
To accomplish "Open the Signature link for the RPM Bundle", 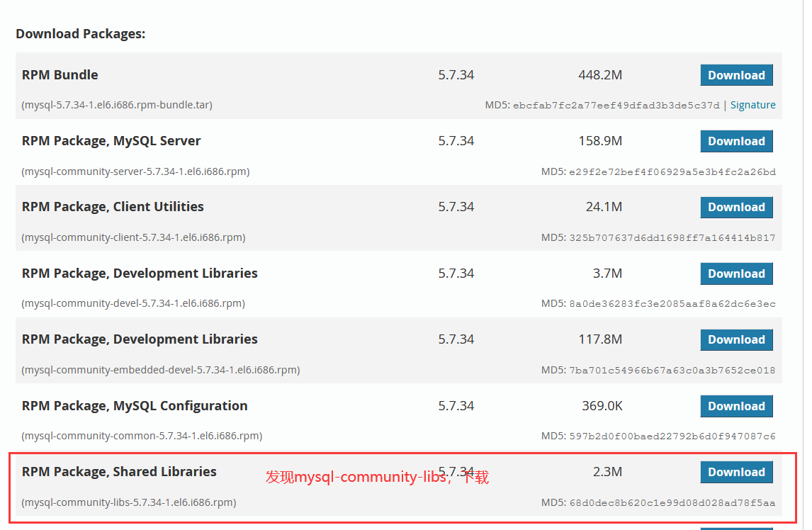I will point(752,104).
